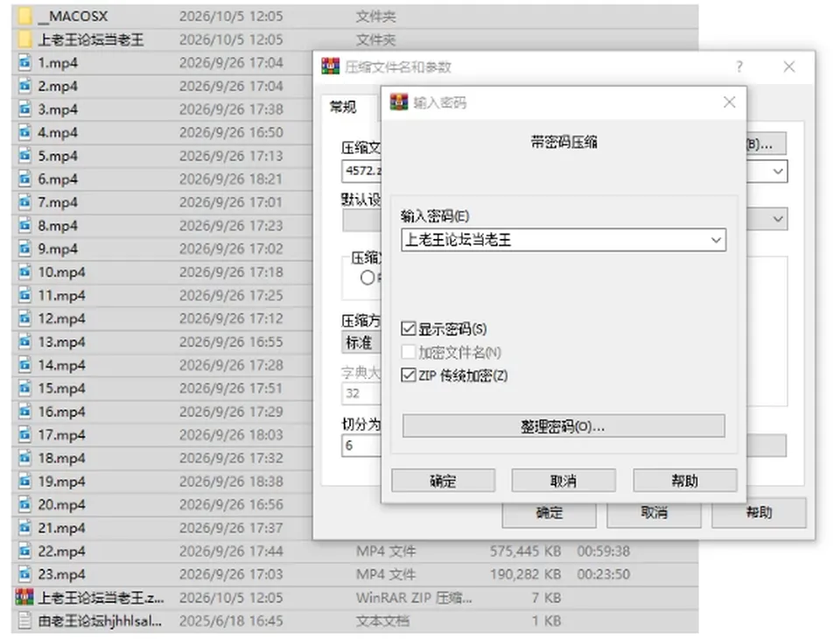Viewport: 840px width, 639px height.
Task: Click the 上老王论坛当老王 folder icon
Action: pyautogui.click(x=24, y=39)
